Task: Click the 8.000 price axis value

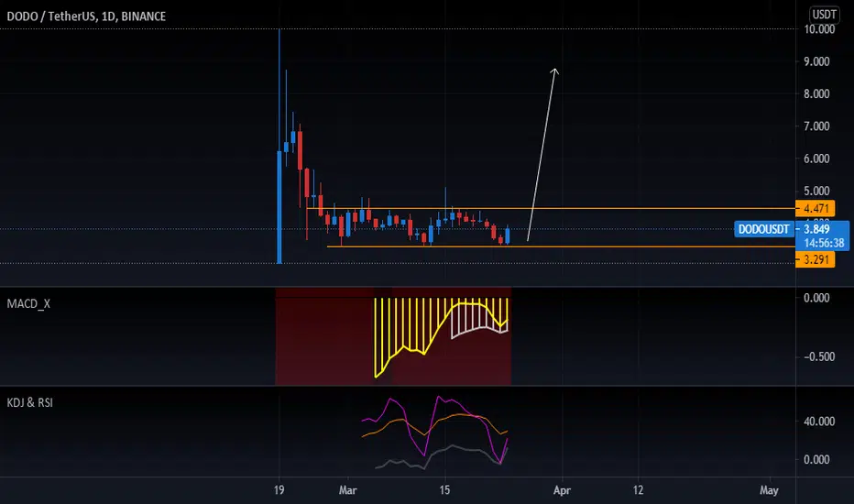Action: [x=816, y=93]
